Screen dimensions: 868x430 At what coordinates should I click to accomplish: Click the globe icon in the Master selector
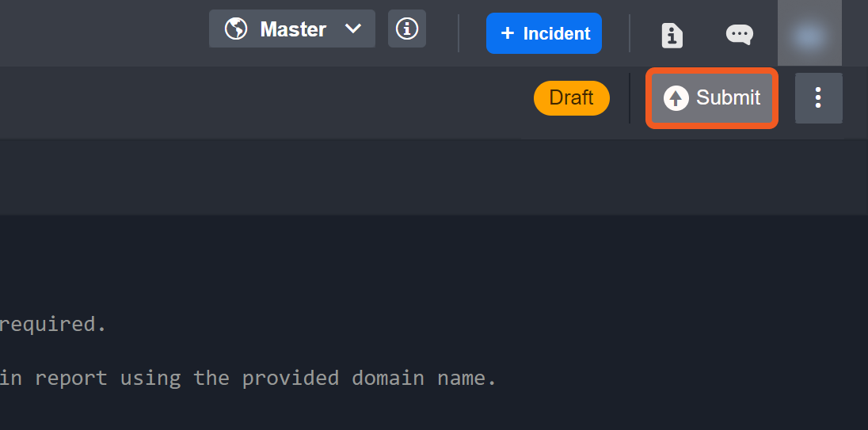pos(236,29)
